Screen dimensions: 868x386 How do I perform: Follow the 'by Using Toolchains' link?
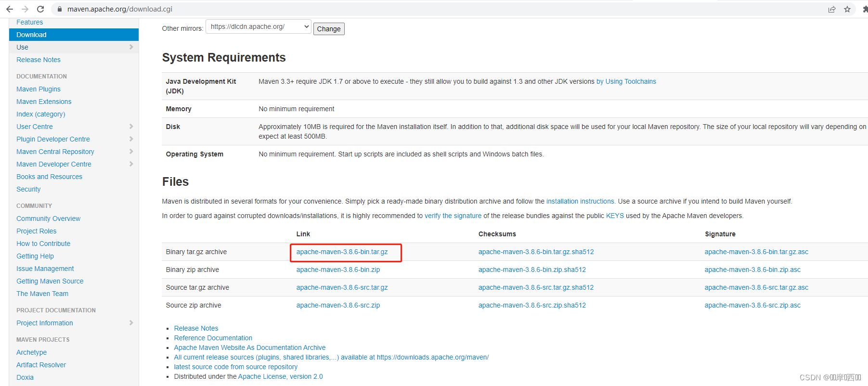pos(626,81)
